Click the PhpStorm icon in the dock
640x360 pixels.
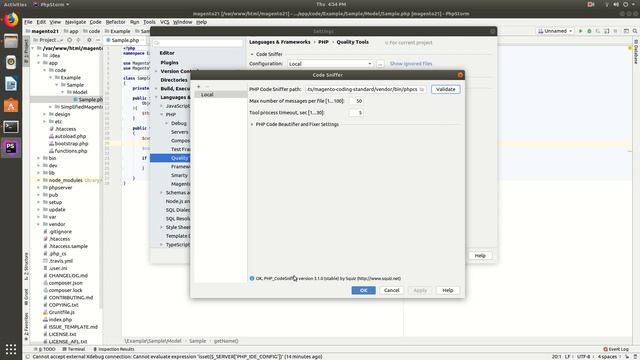coord(11,148)
